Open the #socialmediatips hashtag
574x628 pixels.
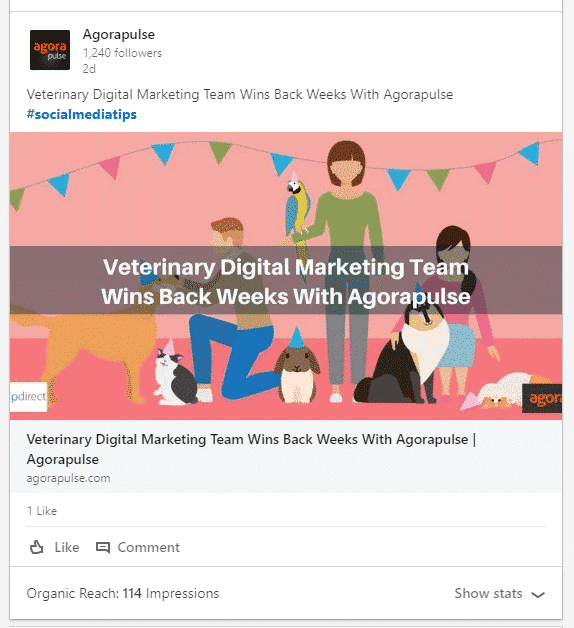[x=82, y=115]
